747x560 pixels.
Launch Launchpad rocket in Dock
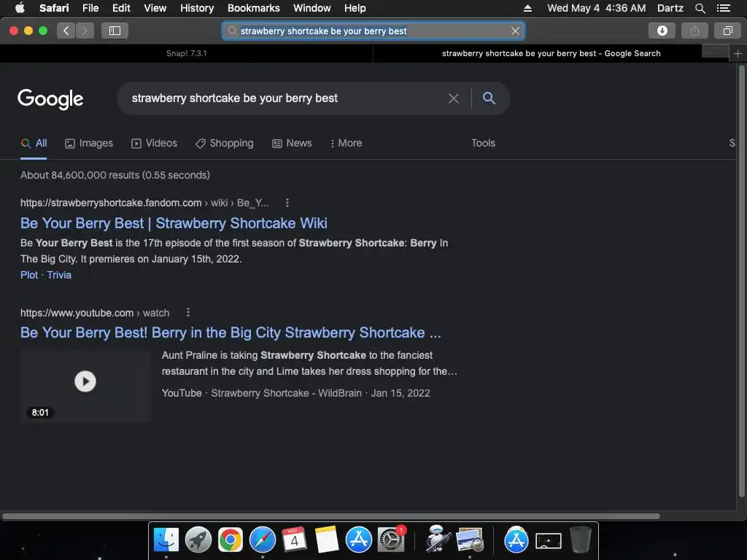tap(198, 540)
